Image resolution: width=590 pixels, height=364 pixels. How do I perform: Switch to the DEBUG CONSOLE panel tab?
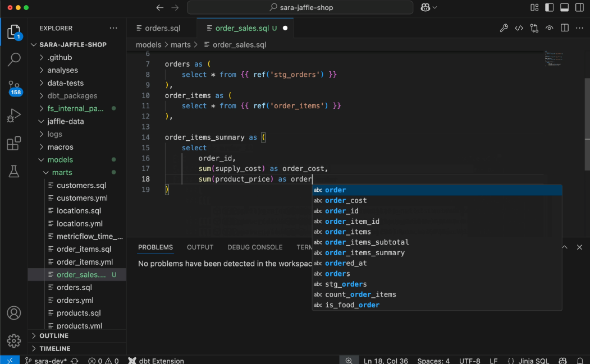[255, 247]
